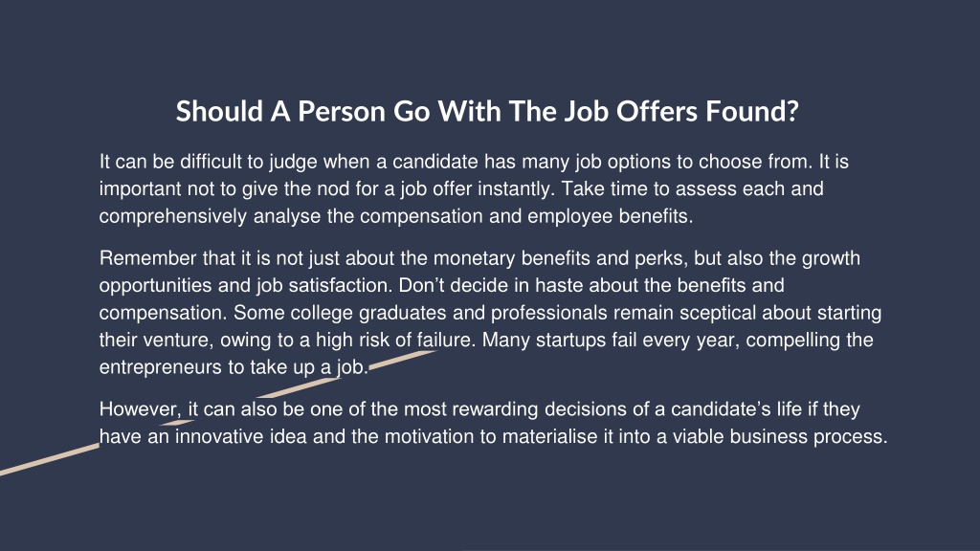Click the word 'entrepreneurs' in the second paragraph
980x551 pixels.
(x=160, y=367)
